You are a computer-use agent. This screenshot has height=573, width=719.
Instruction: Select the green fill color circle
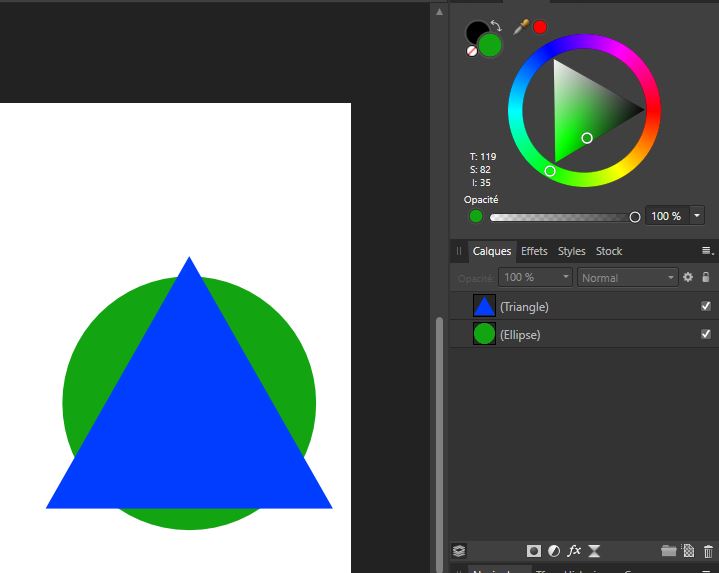click(490, 45)
